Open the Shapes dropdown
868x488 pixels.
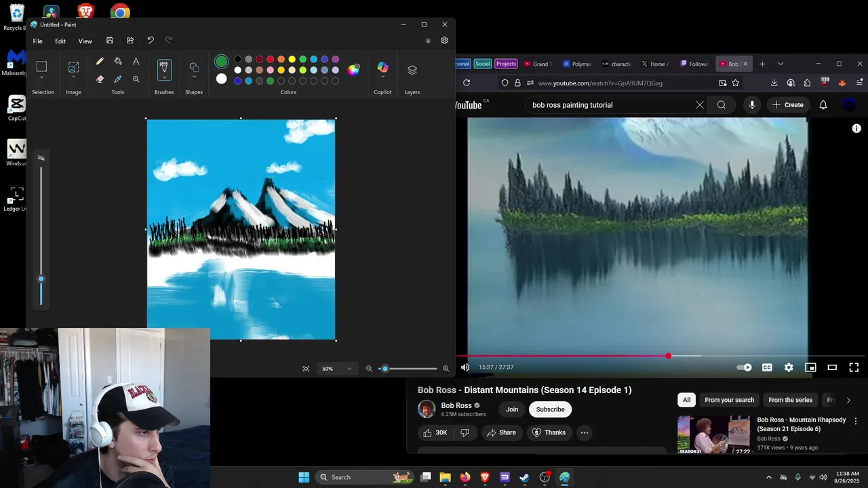(x=194, y=77)
